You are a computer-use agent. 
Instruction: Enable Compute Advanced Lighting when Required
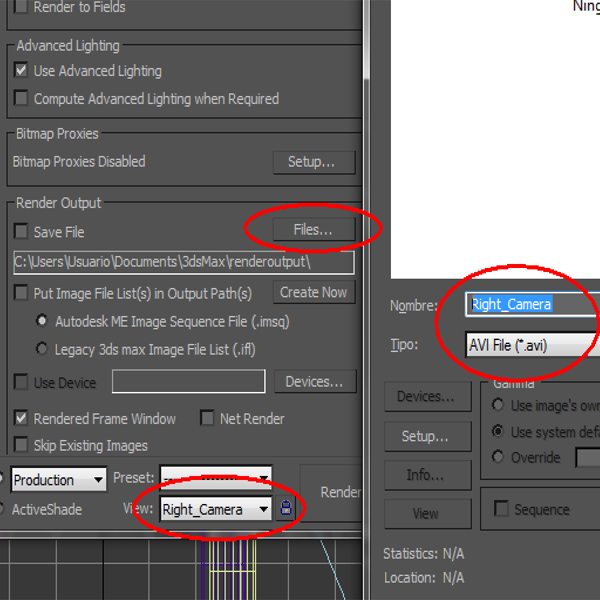pos(21,99)
